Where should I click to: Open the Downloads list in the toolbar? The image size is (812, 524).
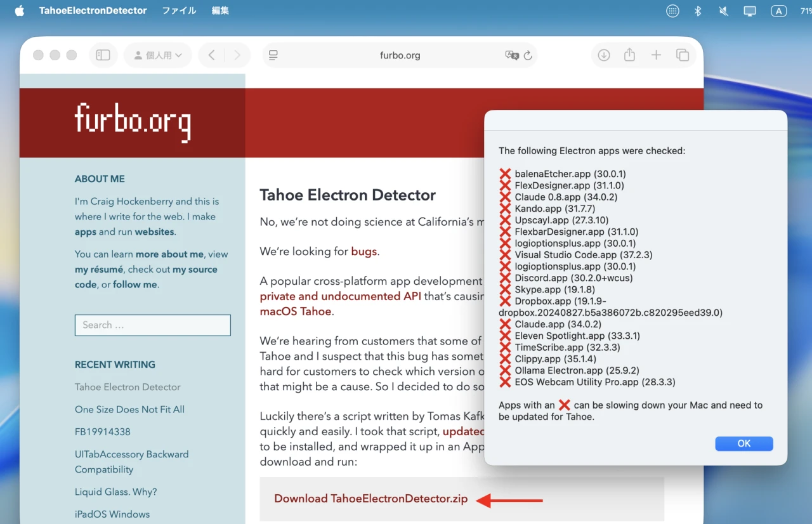603,55
